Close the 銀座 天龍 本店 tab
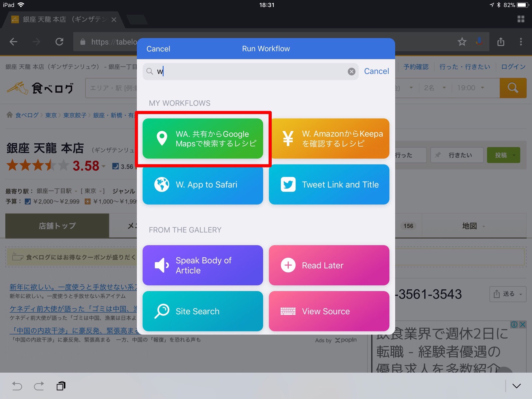The height and width of the screenshot is (399, 532). (114, 20)
